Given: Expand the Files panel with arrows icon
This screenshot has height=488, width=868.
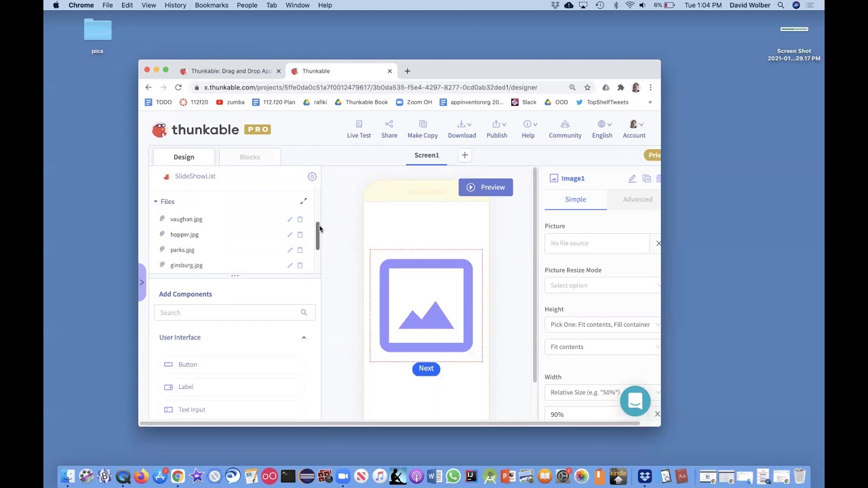Looking at the screenshot, I should (303, 201).
